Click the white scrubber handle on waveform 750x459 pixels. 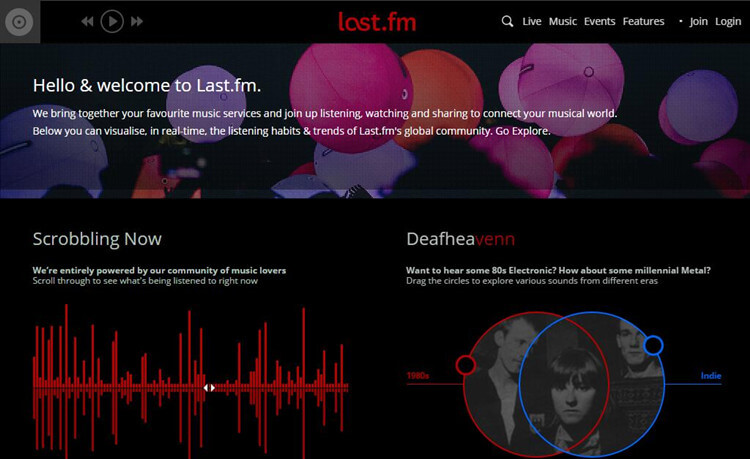point(209,388)
